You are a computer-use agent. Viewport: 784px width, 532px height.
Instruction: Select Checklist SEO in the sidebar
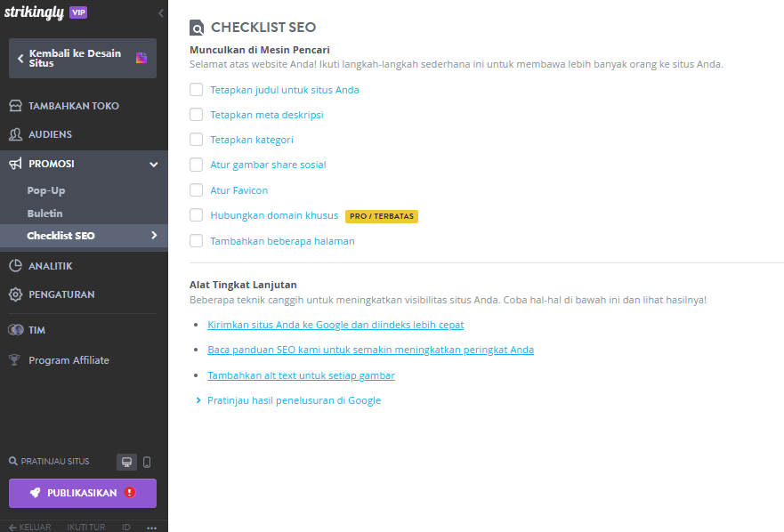(84, 236)
